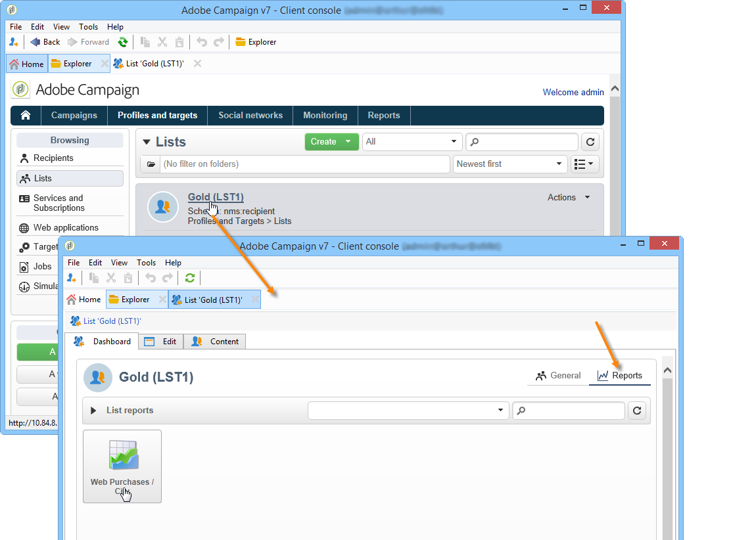Select Content tab in front window
Viewport: 756px width, 540px height.
pos(215,342)
